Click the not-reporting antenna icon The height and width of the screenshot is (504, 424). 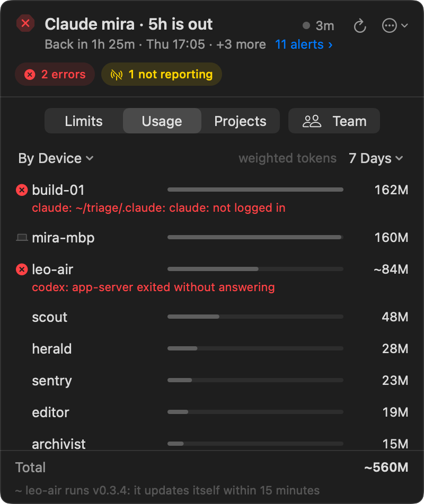(x=117, y=75)
